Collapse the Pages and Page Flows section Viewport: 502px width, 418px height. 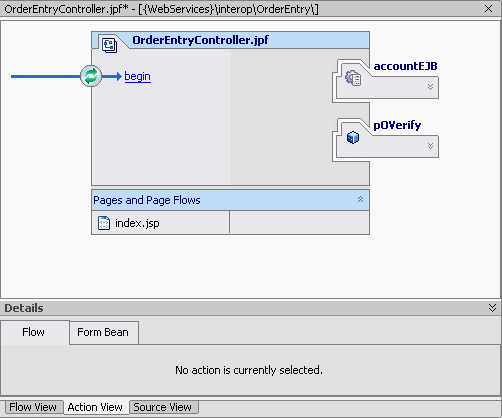point(360,199)
